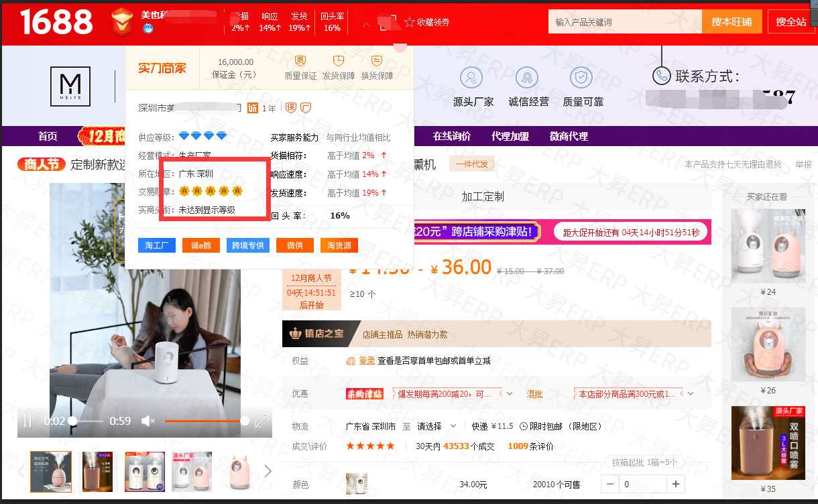Select the 加工定制 tab
The width and height of the screenshot is (818, 504).
[x=483, y=196]
